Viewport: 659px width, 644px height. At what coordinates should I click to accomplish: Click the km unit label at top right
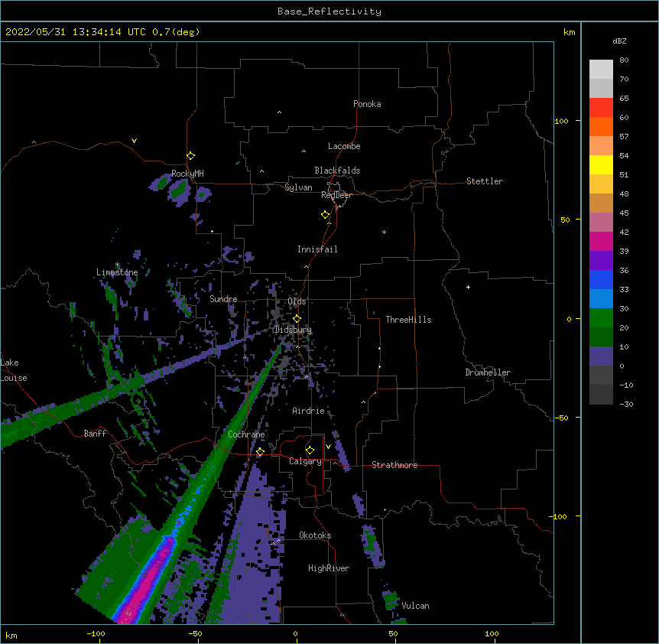coord(570,32)
